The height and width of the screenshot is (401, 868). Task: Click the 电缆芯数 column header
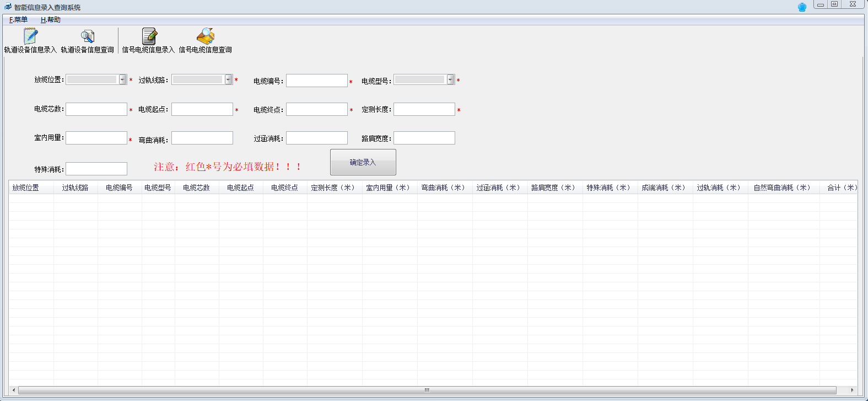coord(197,188)
